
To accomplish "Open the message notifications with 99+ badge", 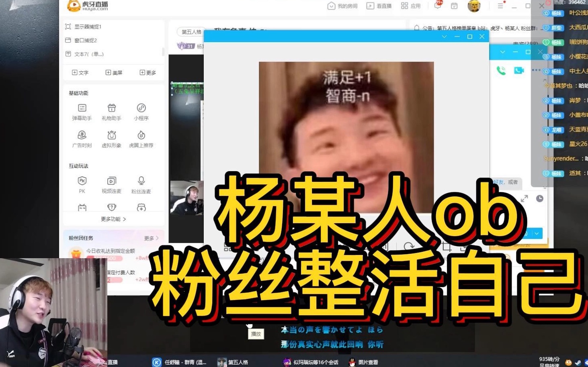I will (x=438, y=5).
